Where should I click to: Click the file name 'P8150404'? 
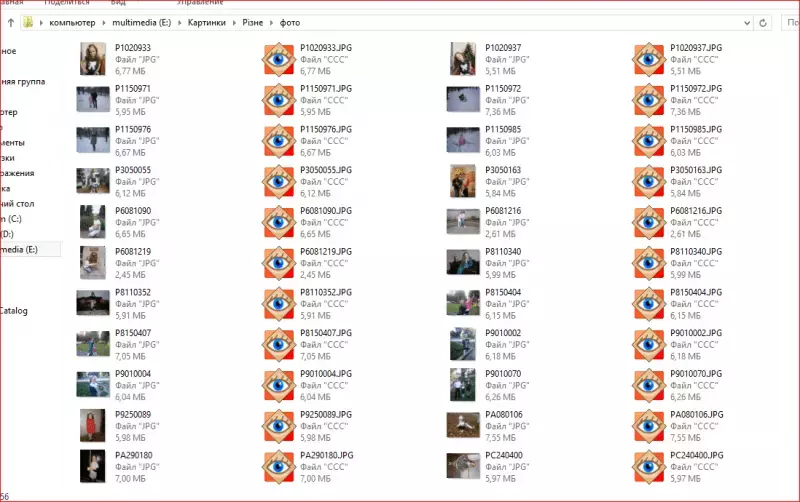click(503, 292)
